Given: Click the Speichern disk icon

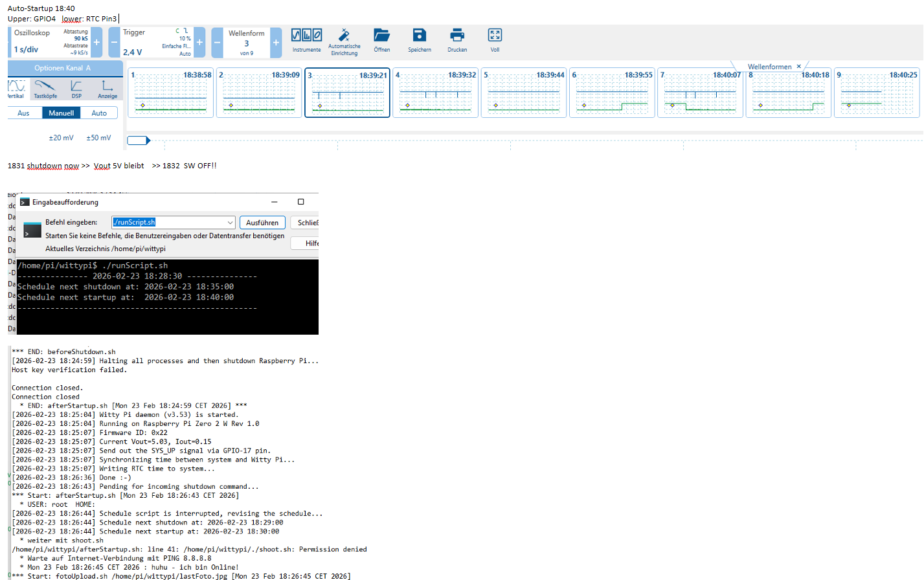Looking at the screenshot, I should point(419,36).
